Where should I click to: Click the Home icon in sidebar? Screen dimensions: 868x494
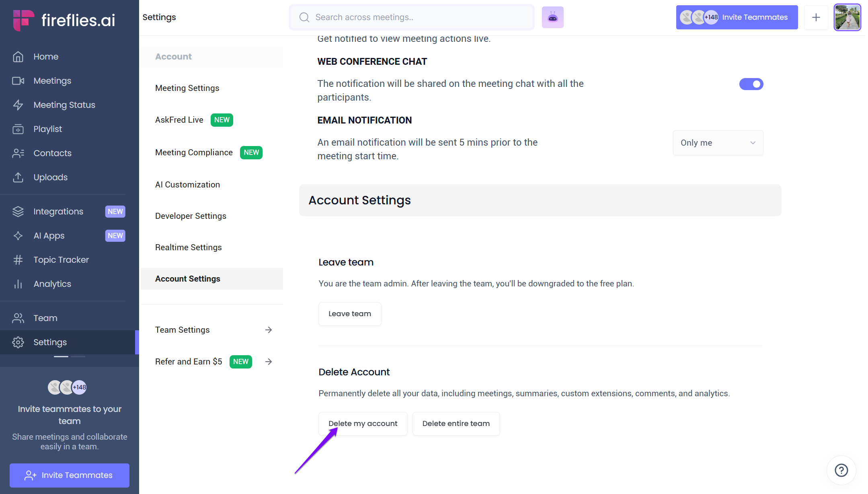coord(18,57)
